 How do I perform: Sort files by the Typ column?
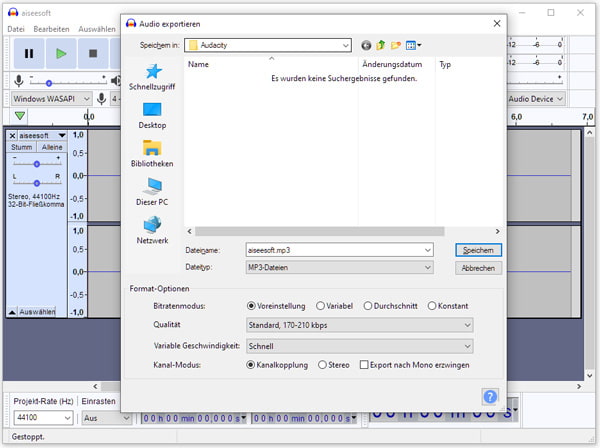tap(469, 64)
